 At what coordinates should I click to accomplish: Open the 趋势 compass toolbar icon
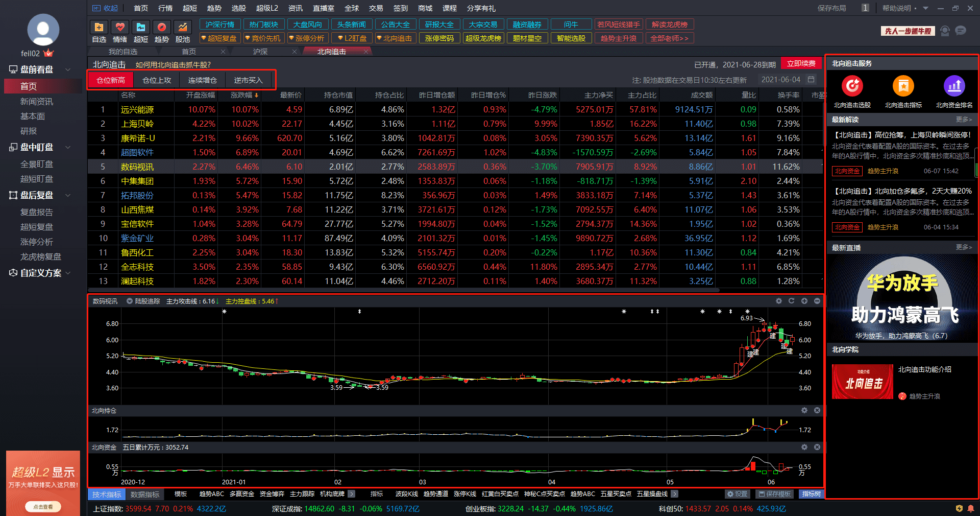[x=162, y=27]
